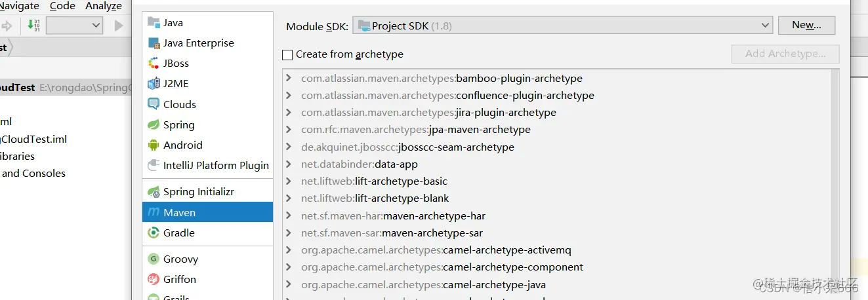Pick the J2ME icon
Viewport: 868px width, 300px height.
(x=154, y=84)
